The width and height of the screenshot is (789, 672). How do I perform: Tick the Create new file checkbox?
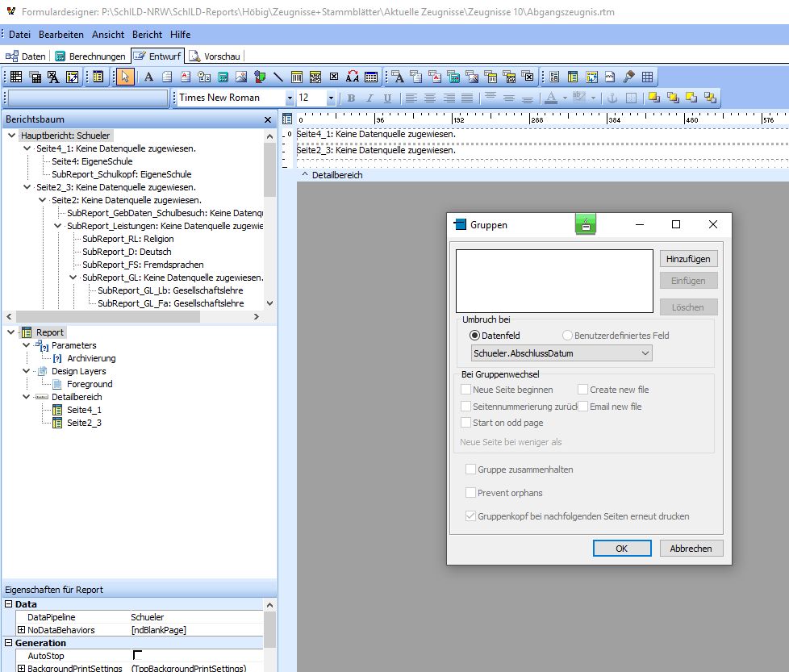582,390
